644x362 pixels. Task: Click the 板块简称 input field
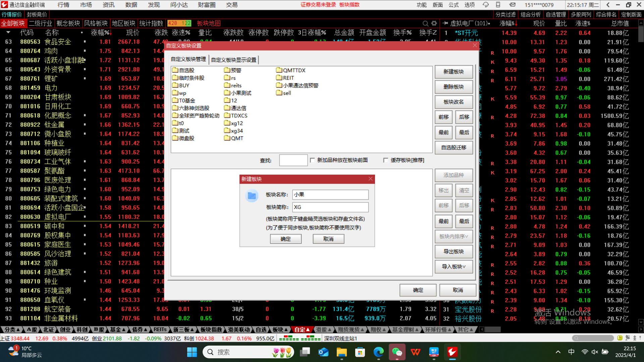pos(330,207)
